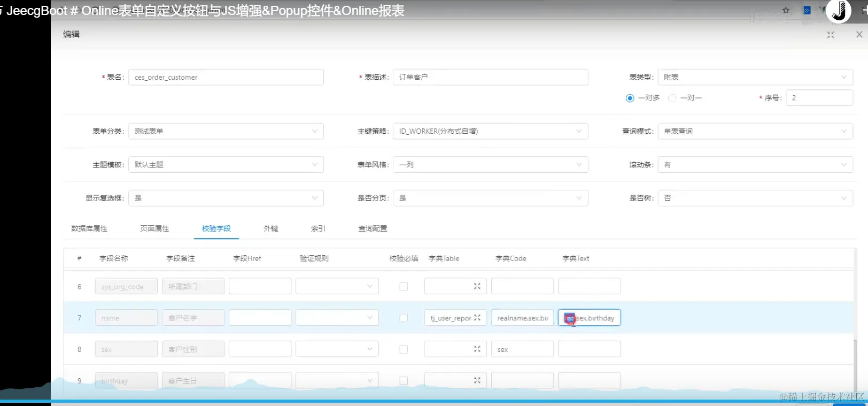
Task: Click 字典Code field containing sex in row 8
Action: [x=522, y=349]
